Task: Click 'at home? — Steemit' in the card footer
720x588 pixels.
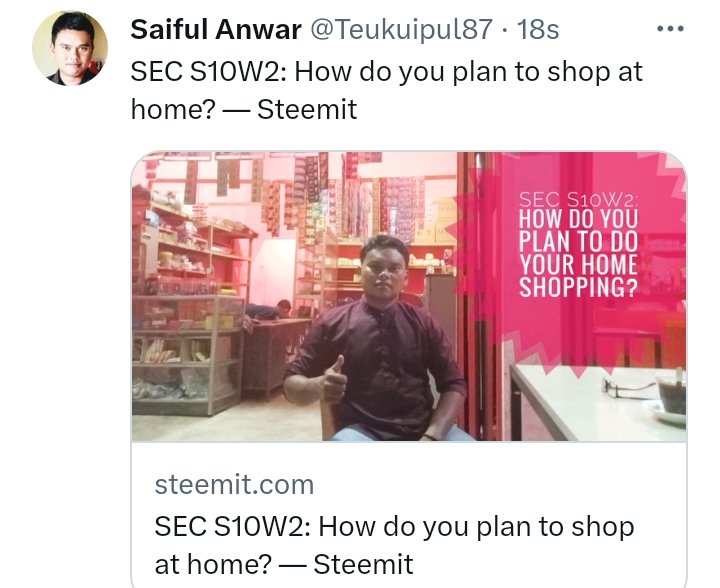Action: point(284,564)
